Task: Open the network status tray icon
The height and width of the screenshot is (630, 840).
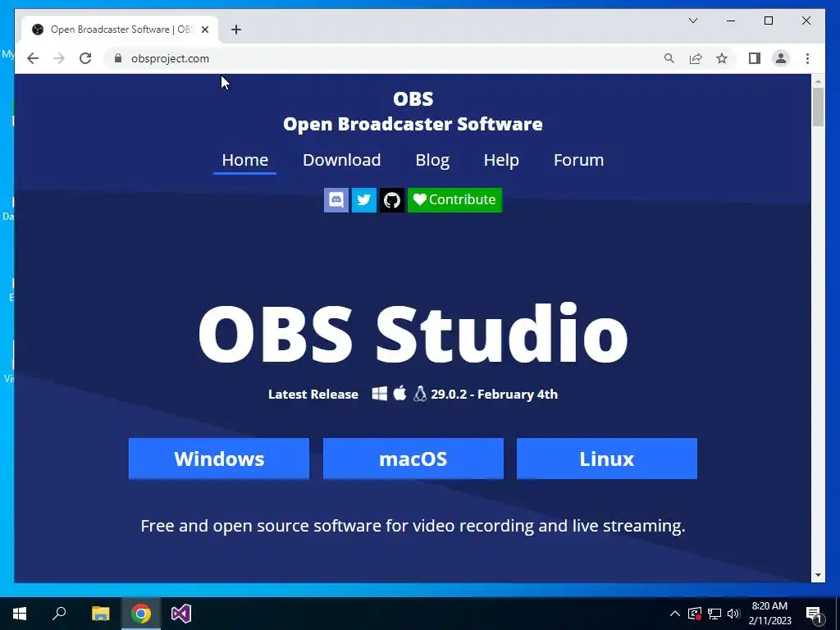Action: (x=714, y=614)
